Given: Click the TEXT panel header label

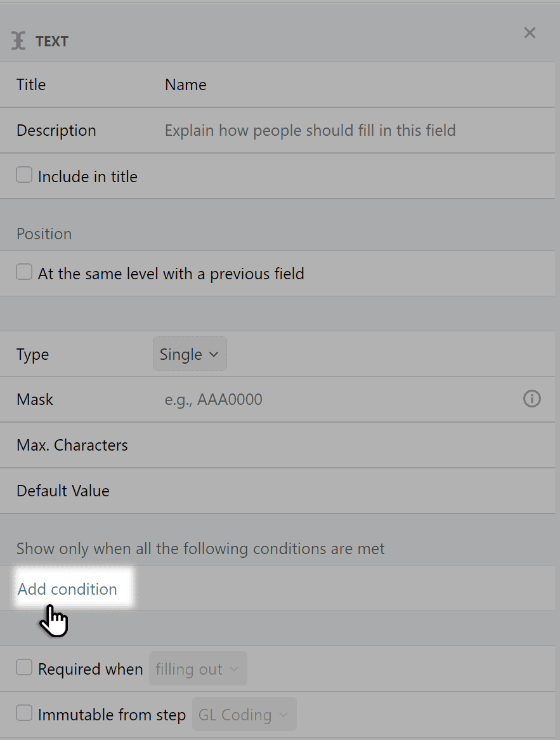Looking at the screenshot, I should click(52, 41).
